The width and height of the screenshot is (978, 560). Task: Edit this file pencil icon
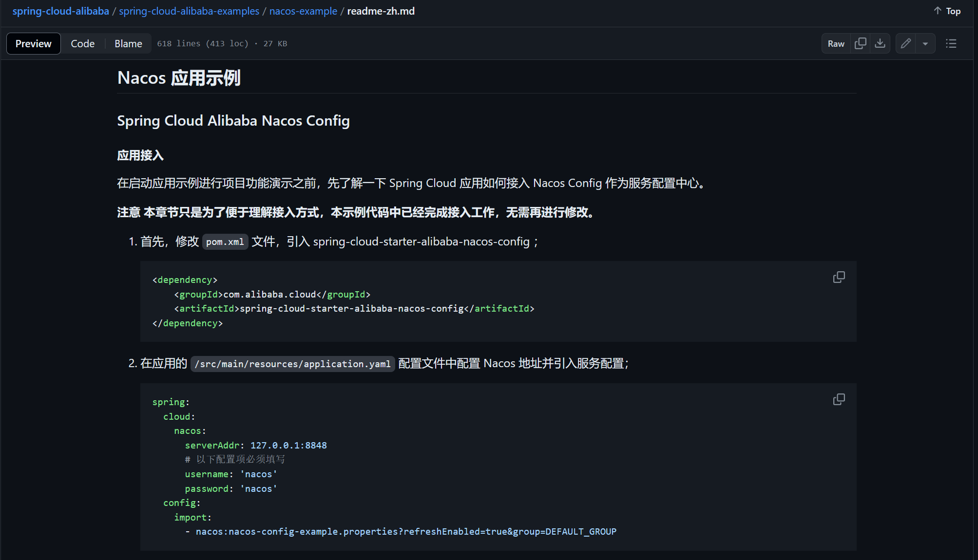[906, 43]
